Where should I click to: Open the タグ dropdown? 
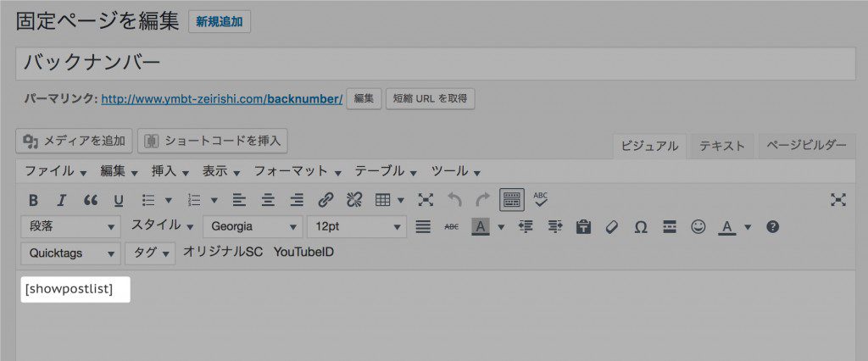[150, 253]
